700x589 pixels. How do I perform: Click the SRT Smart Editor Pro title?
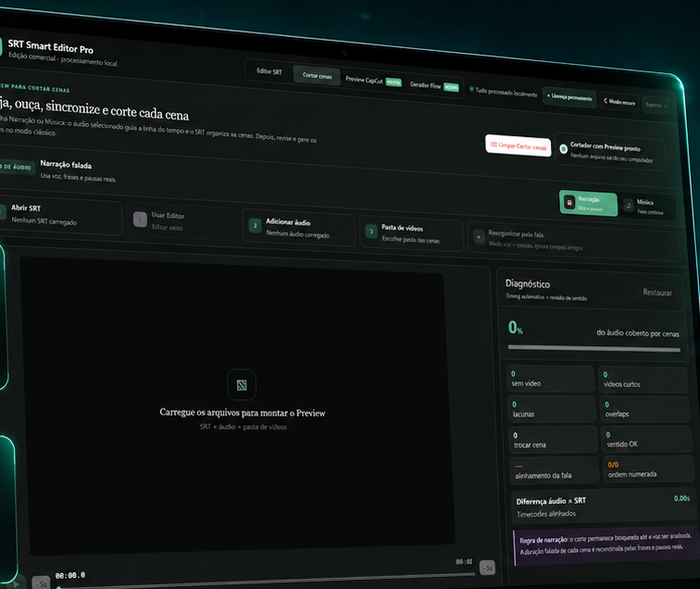pyautogui.click(x=50, y=46)
